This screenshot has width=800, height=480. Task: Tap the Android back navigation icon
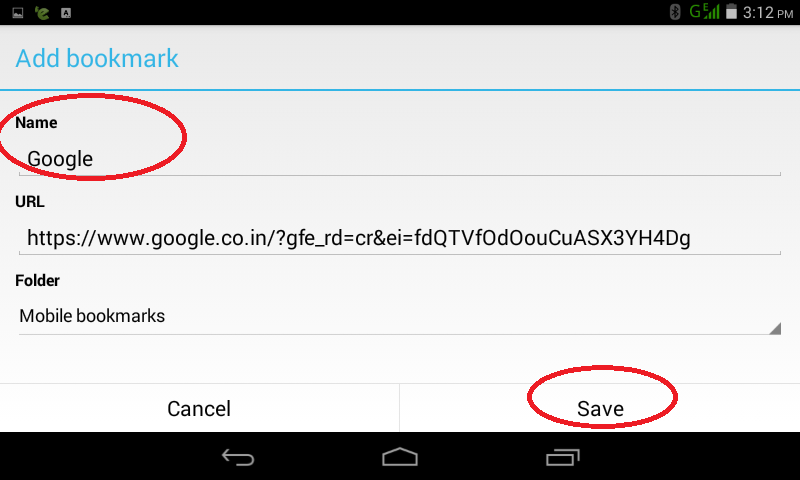coord(238,457)
